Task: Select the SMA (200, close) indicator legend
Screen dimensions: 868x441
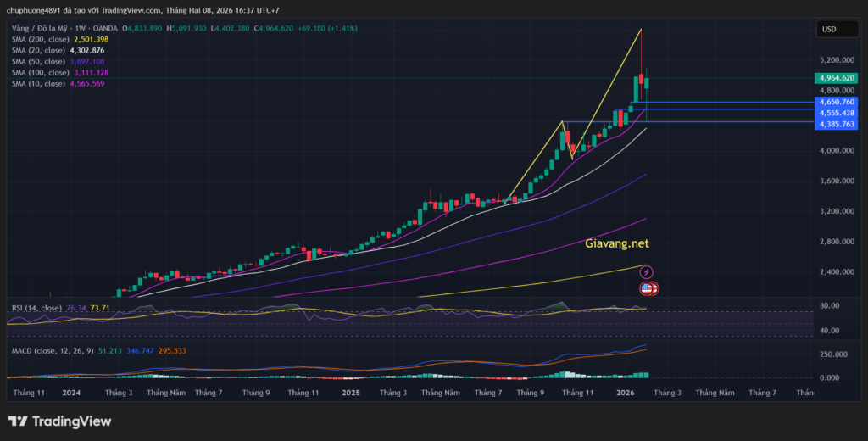Action: [x=38, y=40]
